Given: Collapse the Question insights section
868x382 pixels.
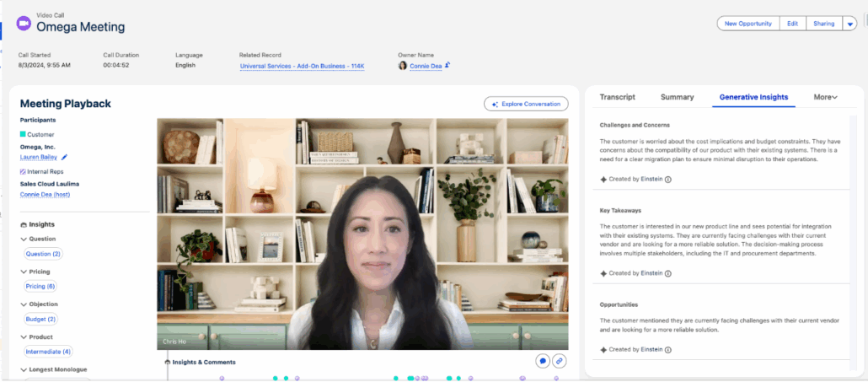Looking at the screenshot, I should pos(23,239).
